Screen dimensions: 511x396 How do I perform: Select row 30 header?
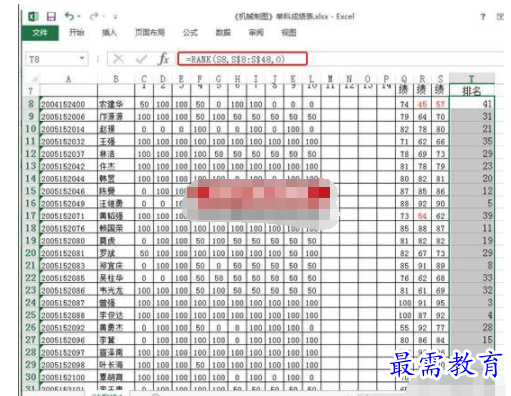(x=31, y=377)
